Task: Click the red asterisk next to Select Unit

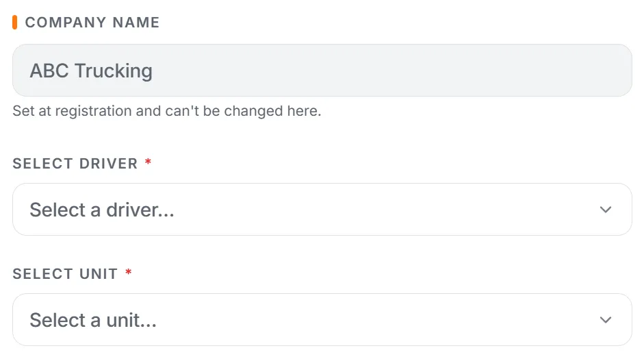Action: [x=128, y=272]
